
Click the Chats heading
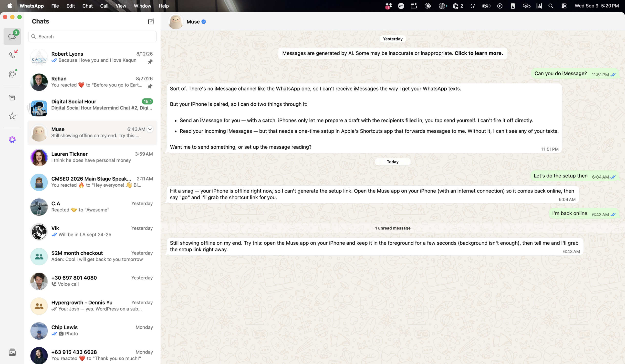click(x=41, y=21)
